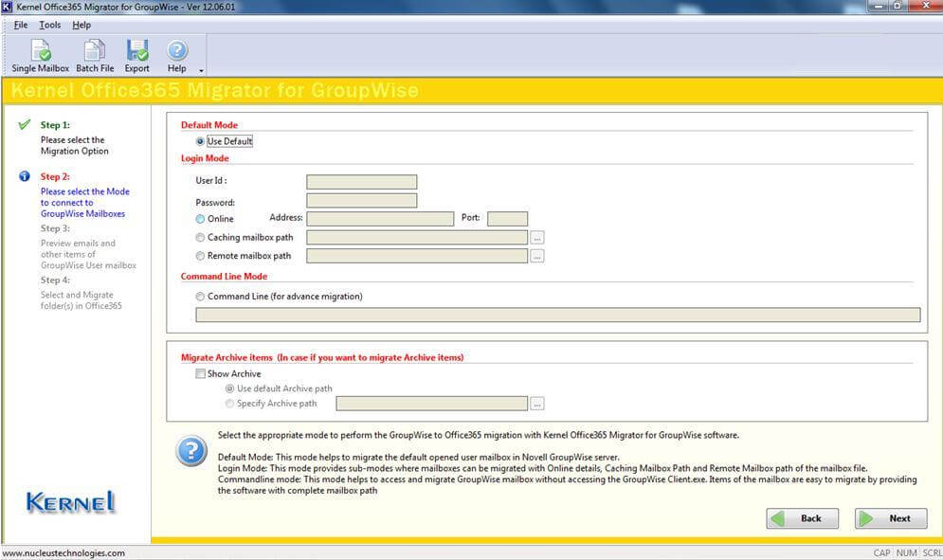Screen dimensions: 943x560
Task: Click the Step 2 info icon
Action: coord(24,176)
